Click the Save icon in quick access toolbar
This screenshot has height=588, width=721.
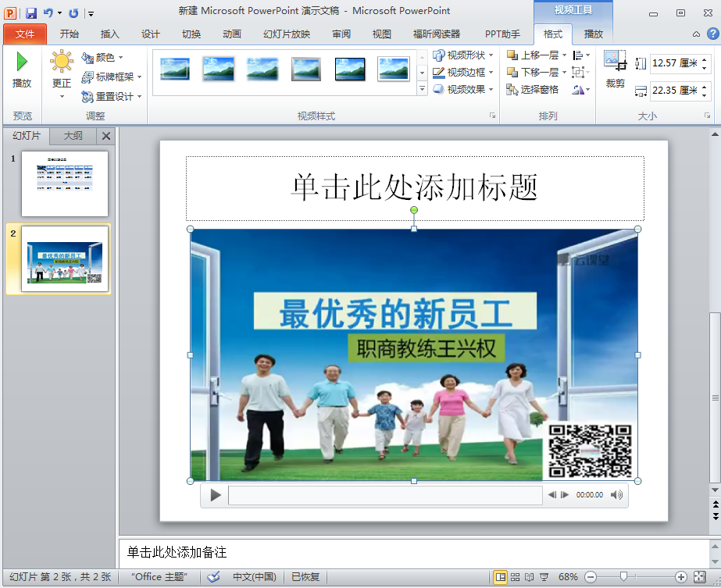click(31, 12)
